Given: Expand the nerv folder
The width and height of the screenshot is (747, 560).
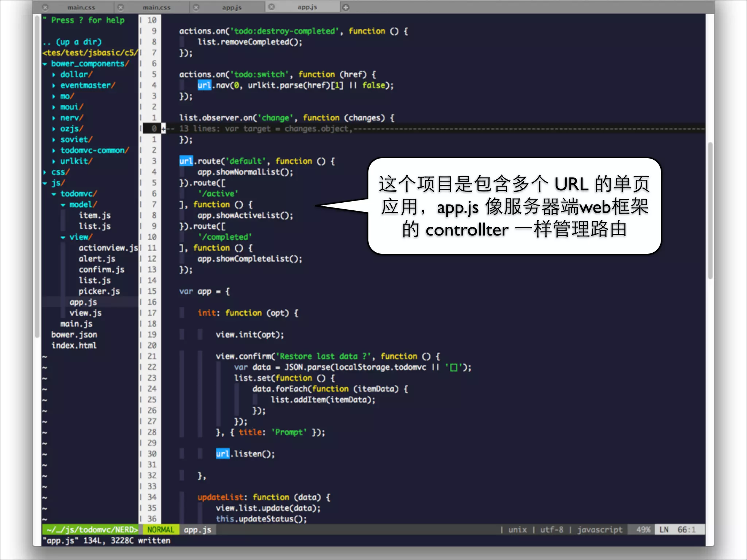Looking at the screenshot, I should coord(54,118).
